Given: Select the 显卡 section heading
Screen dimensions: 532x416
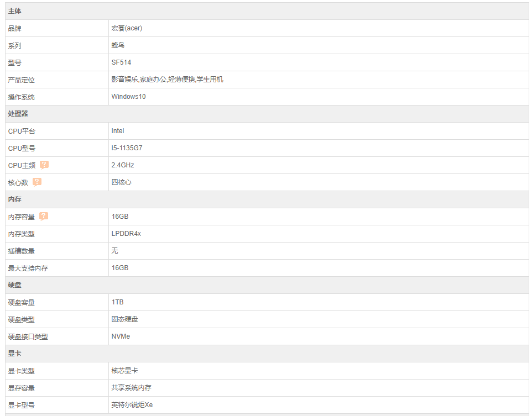Looking at the screenshot, I should 14,353.
